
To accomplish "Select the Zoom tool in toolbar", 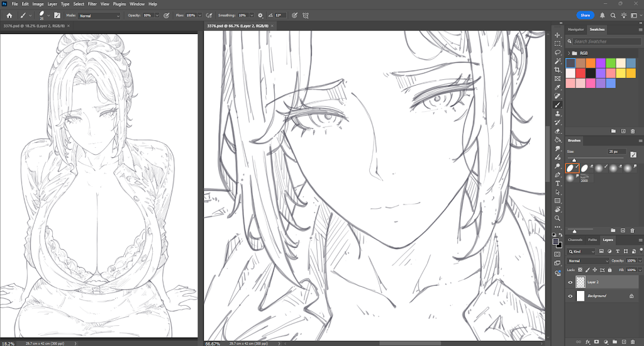I will tap(557, 218).
